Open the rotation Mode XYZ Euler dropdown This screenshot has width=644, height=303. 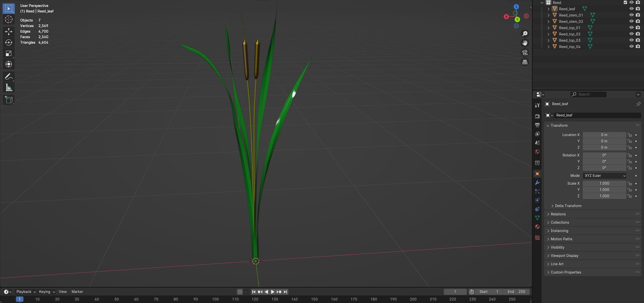(x=604, y=176)
